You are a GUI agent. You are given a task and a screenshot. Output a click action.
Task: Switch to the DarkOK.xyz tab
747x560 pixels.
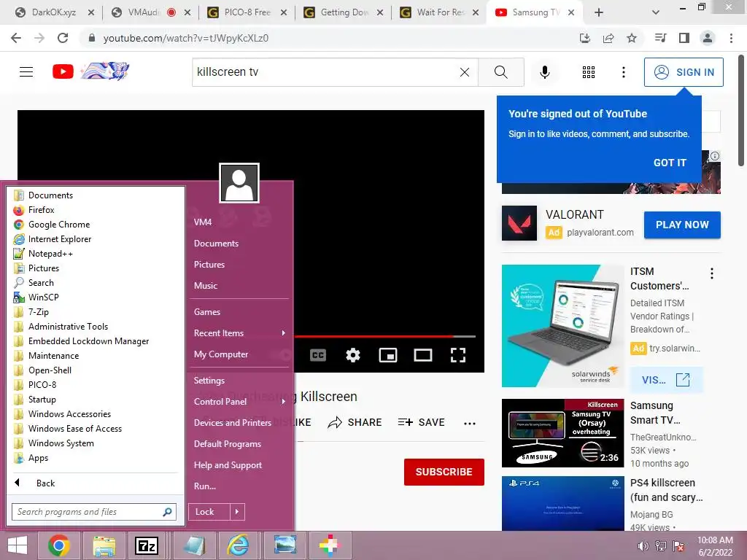54,12
